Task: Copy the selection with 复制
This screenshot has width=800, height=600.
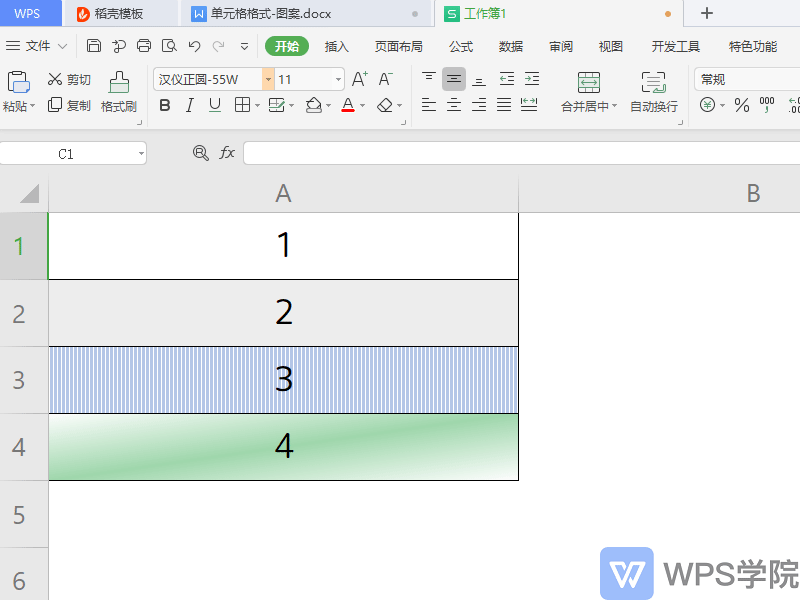Action: (x=69, y=105)
